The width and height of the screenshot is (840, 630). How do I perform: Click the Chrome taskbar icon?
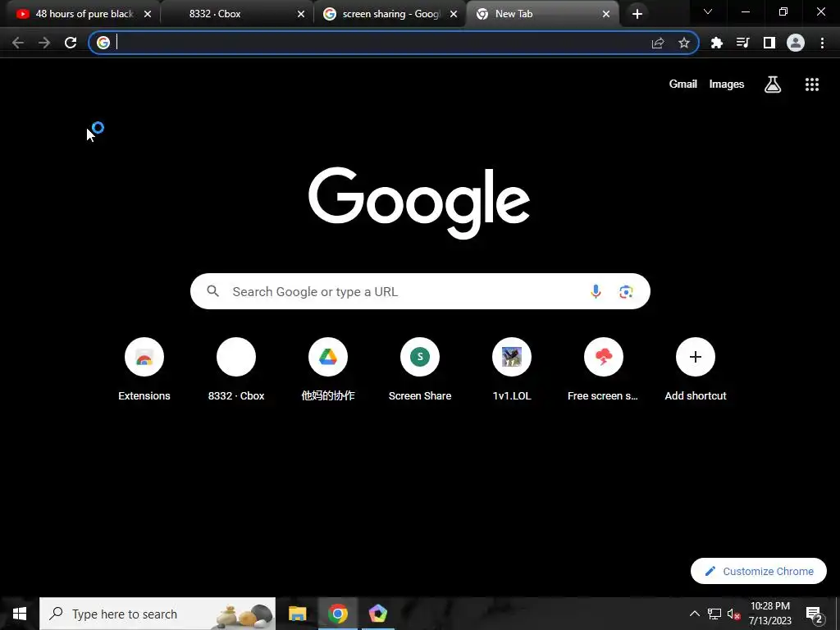coord(337,614)
